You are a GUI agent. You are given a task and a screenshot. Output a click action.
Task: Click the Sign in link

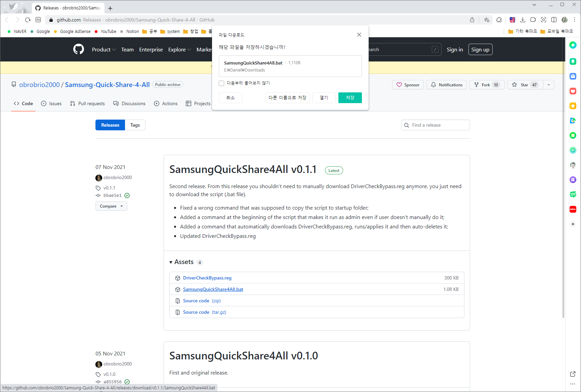[x=455, y=49]
